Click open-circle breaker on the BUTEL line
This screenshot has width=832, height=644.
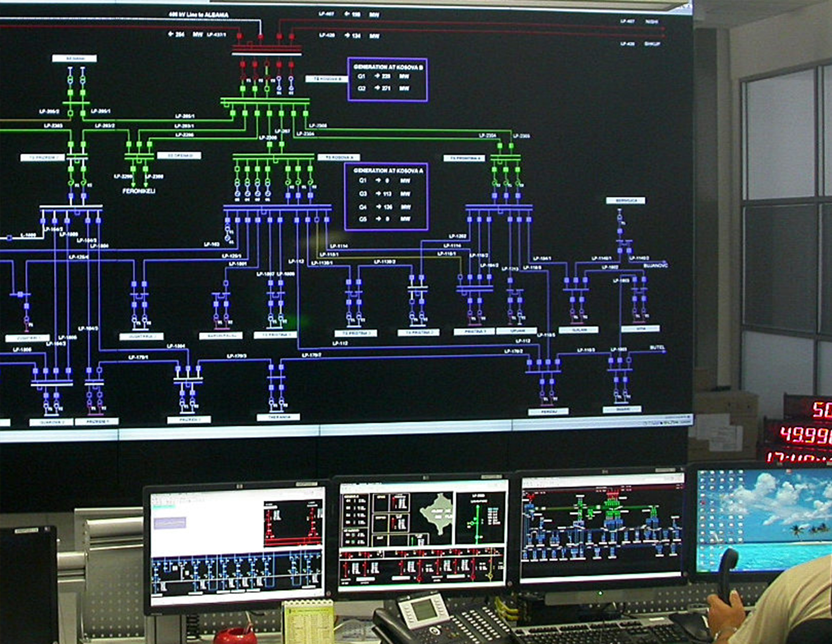pos(629,360)
